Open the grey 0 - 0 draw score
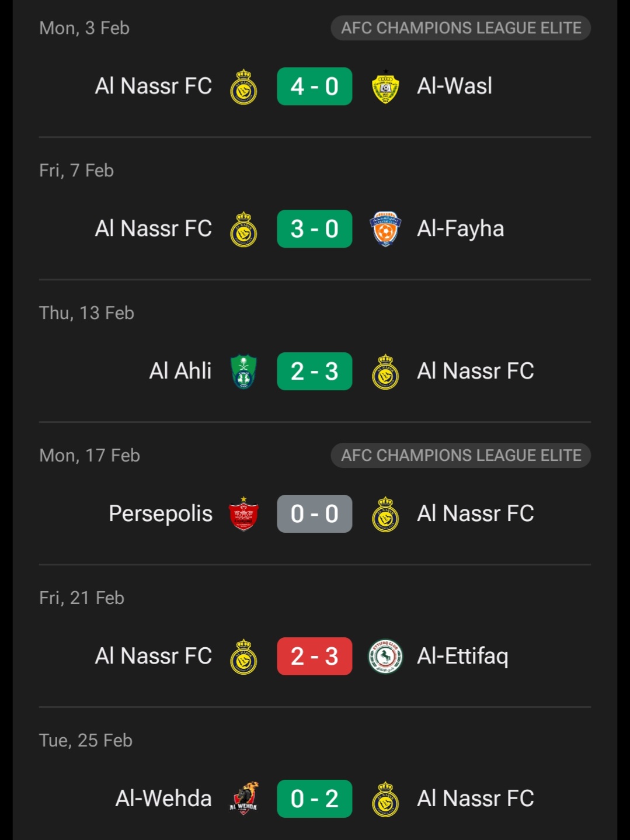630x840 pixels. (315, 514)
